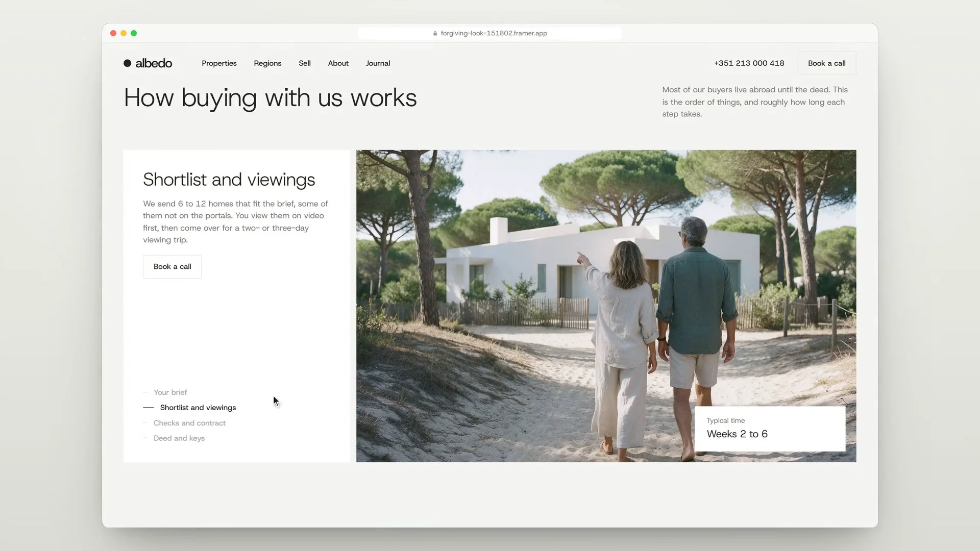Click the lock icon in address bar
This screenshot has height=551, width=980.
tap(435, 33)
